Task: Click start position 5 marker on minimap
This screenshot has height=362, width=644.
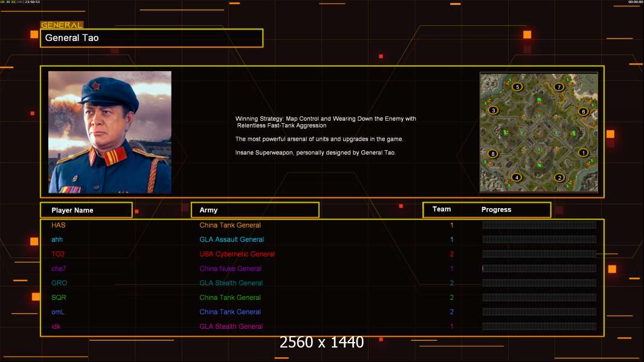Action: 518,87
